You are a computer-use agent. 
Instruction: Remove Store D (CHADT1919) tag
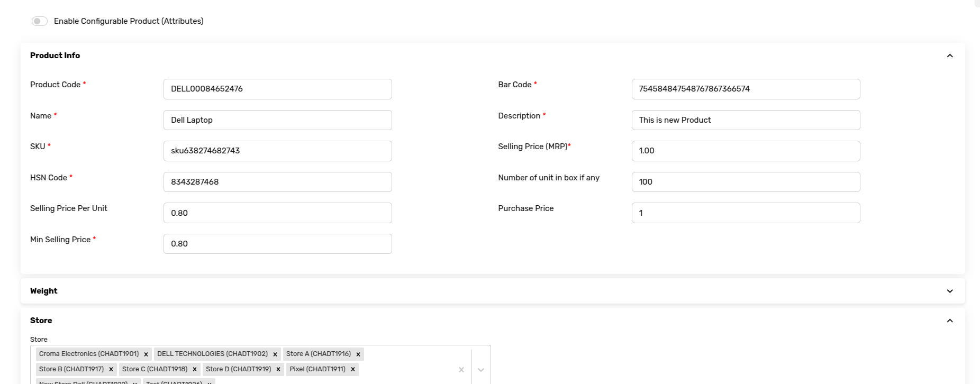point(278,369)
